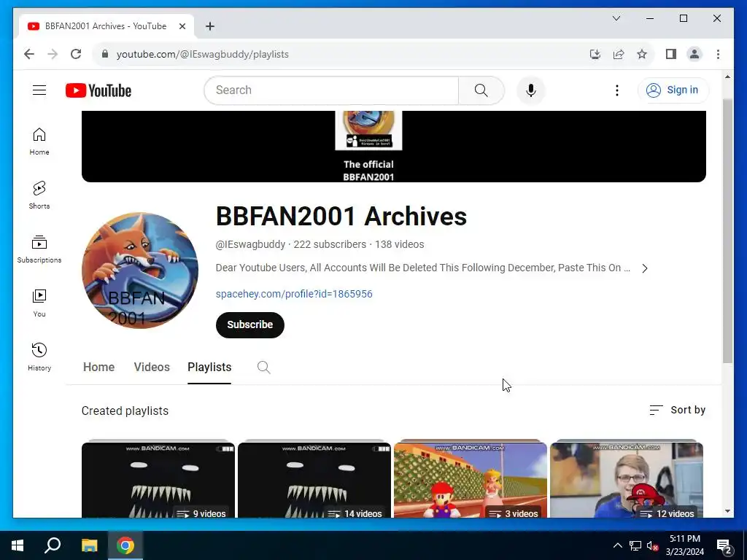The height and width of the screenshot is (560, 747).
Task: Click the Sign in button
Action: (673, 90)
